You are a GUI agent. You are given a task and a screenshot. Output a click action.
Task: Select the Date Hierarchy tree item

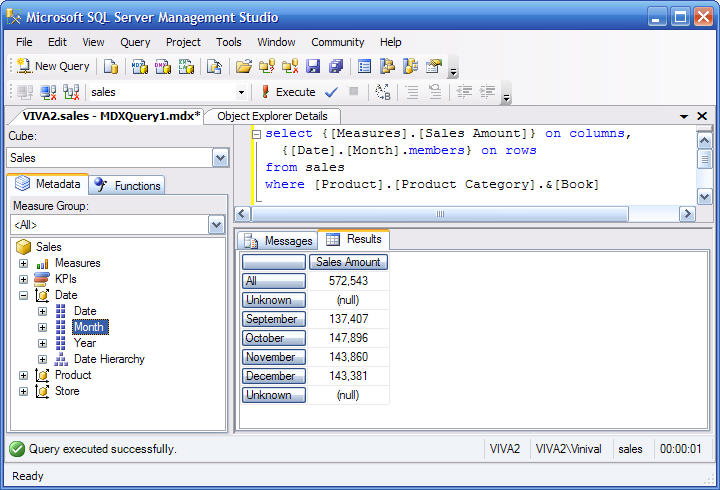(109, 359)
